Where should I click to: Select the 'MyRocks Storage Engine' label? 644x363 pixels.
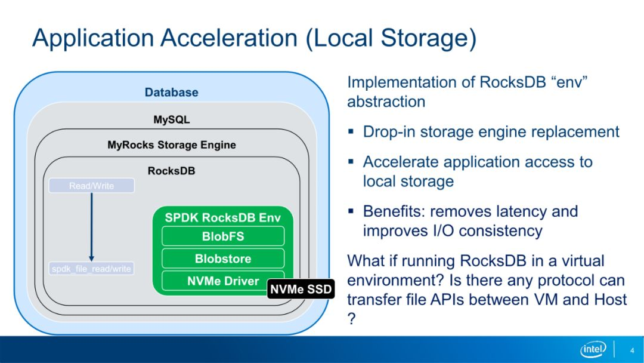click(171, 144)
